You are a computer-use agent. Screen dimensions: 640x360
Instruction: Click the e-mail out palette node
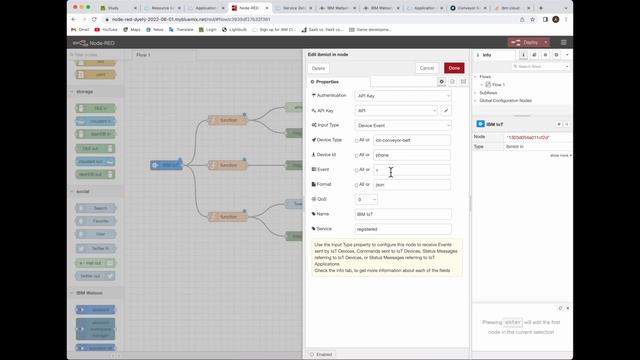pyautogui.click(x=96, y=263)
